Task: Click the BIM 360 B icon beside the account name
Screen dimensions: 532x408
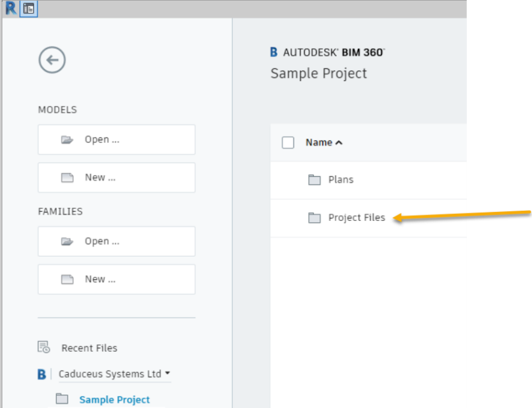Action: [41, 374]
